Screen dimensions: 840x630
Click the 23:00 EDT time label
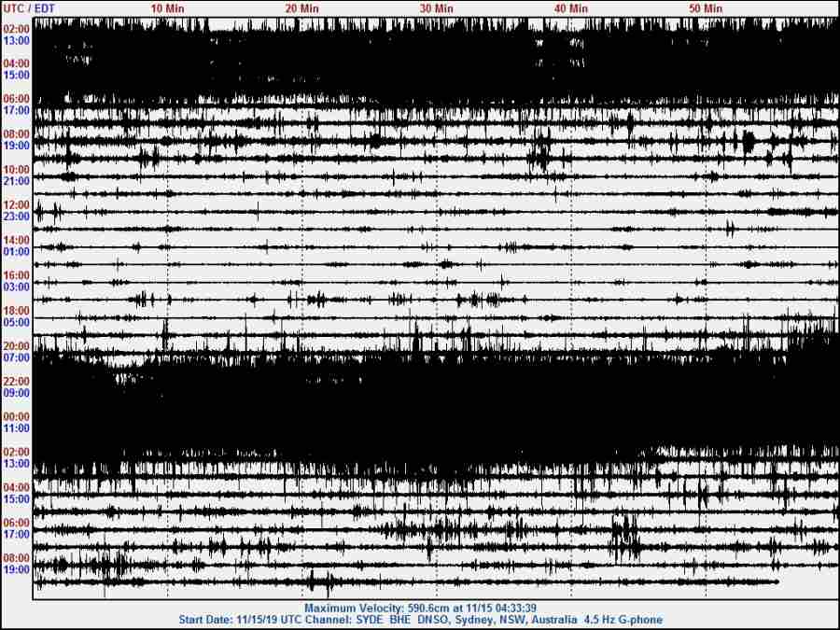coord(16,217)
